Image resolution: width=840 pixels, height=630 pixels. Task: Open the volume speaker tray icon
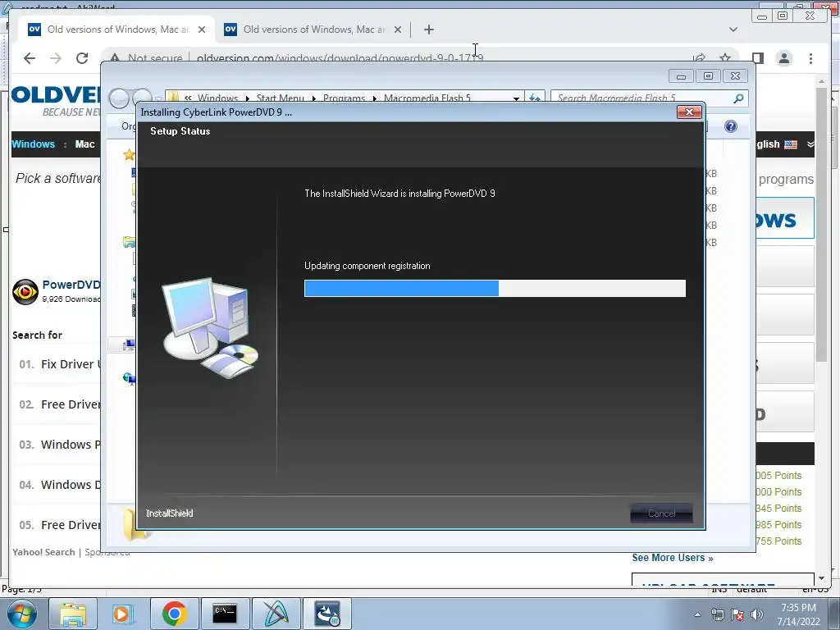point(757,615)
